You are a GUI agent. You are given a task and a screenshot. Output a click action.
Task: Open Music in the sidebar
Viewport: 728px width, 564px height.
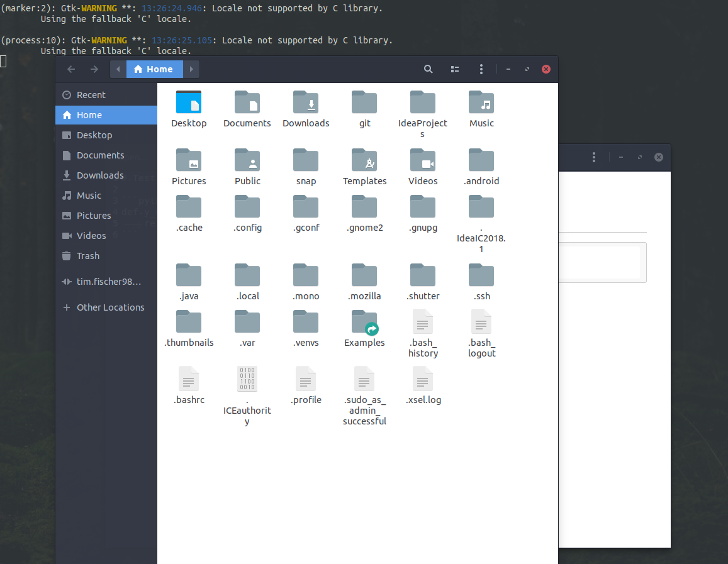point(106,196)
